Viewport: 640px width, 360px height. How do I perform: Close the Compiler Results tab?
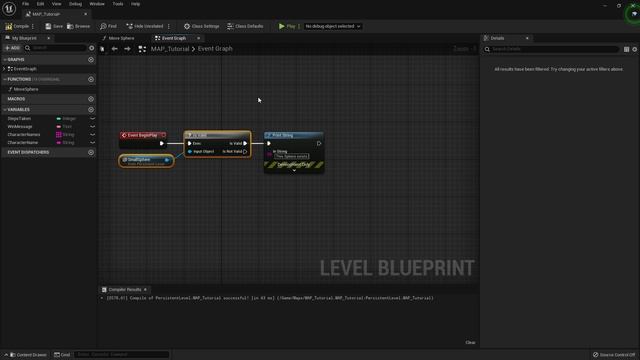point(145,289)
